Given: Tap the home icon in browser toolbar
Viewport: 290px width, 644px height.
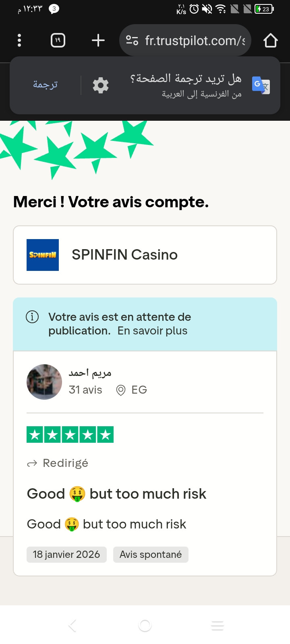Looking at the screenshot, I should click(x=270, y=40).
